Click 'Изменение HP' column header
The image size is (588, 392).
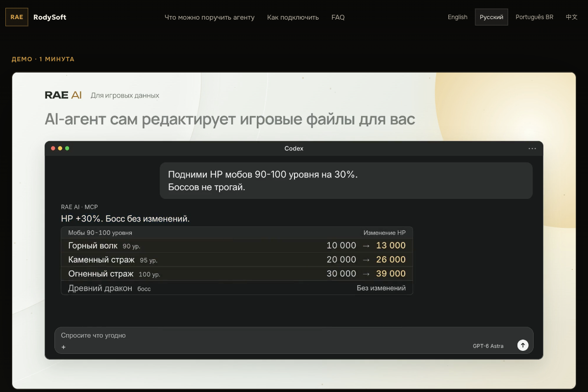385,233
